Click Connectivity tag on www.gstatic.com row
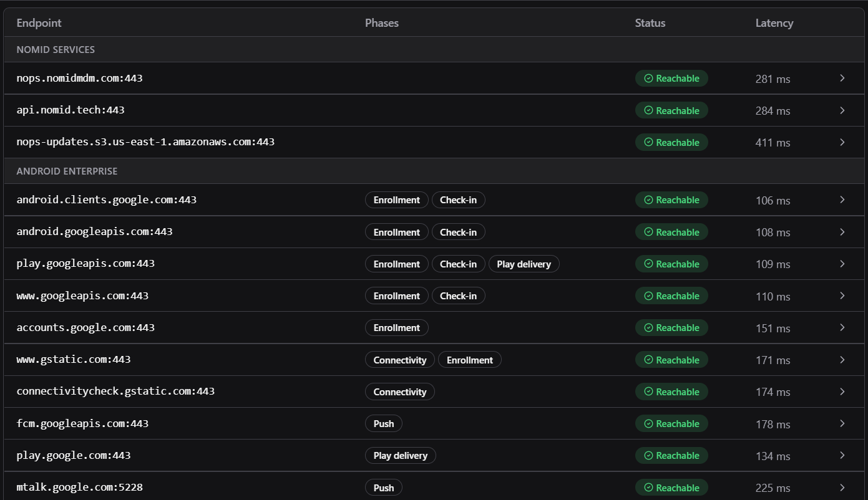 [400, 360]
